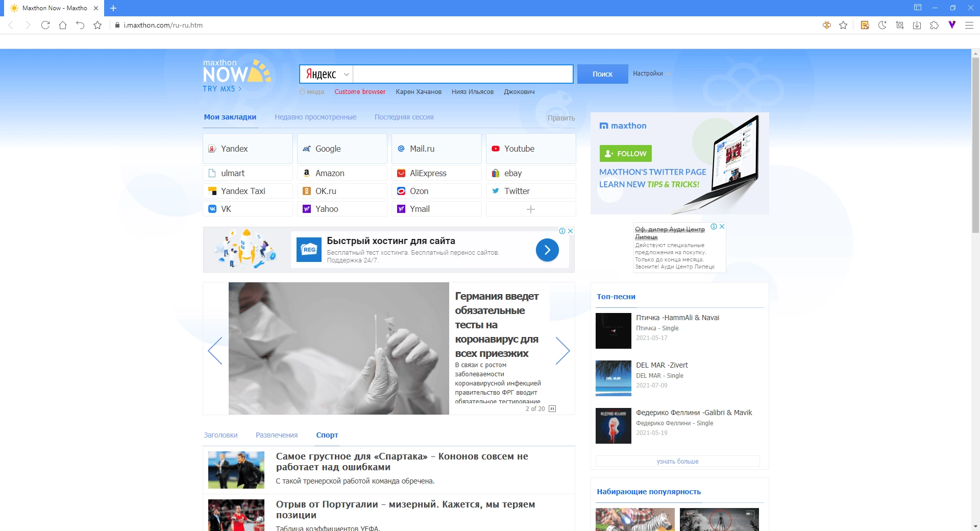This screenshot has height=531, width=980.
Task: Switch to Недавно просмотренные tab
Action: click(315, 117)
